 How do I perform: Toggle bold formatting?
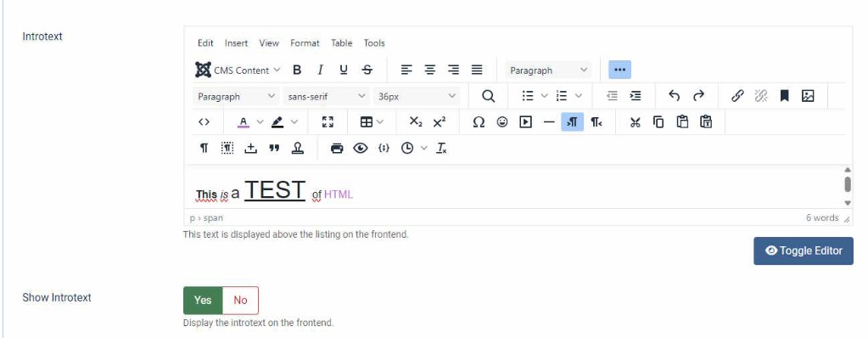297,70
